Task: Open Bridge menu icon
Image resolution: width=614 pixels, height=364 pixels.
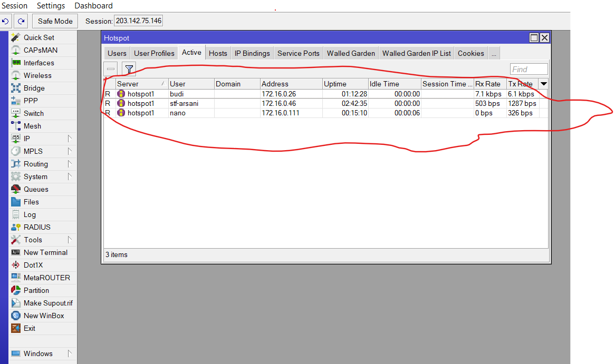Action: point(16,88)
